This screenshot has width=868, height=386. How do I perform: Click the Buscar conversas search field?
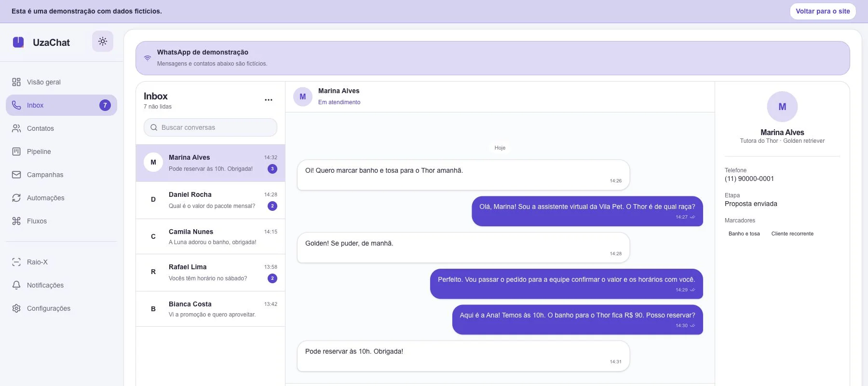click(210, 127)
